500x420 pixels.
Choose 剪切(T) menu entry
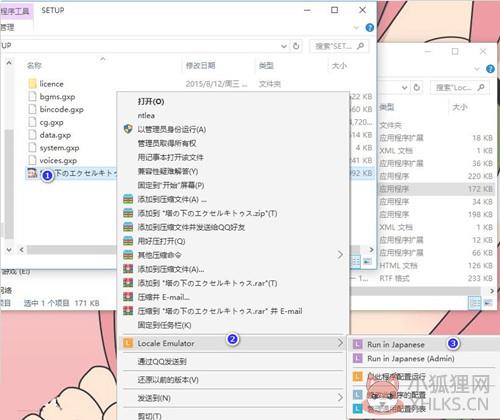(149, 416)
